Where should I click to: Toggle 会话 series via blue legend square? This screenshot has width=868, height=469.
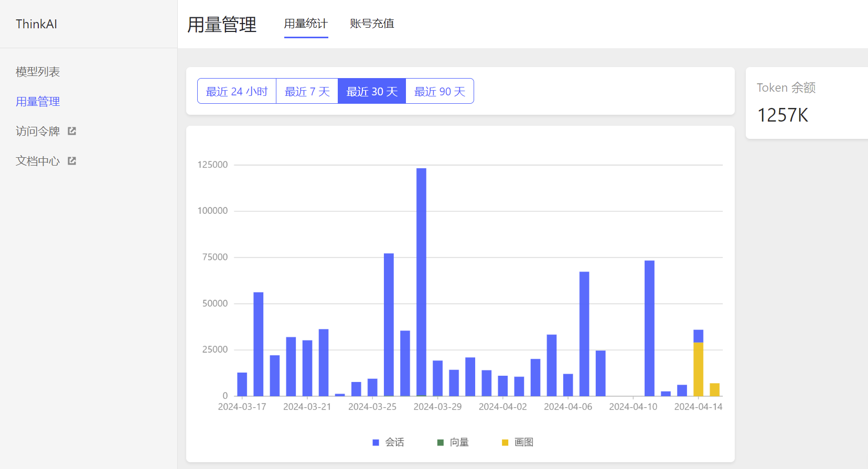coord(376,443)
